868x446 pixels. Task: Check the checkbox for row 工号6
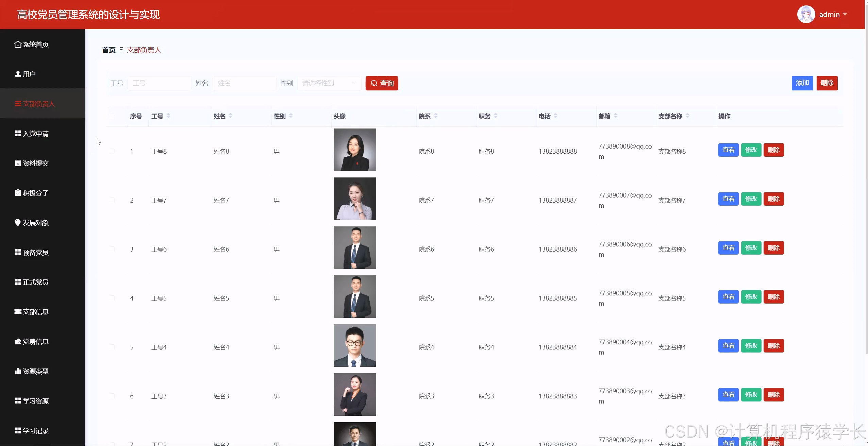(112, 249)
